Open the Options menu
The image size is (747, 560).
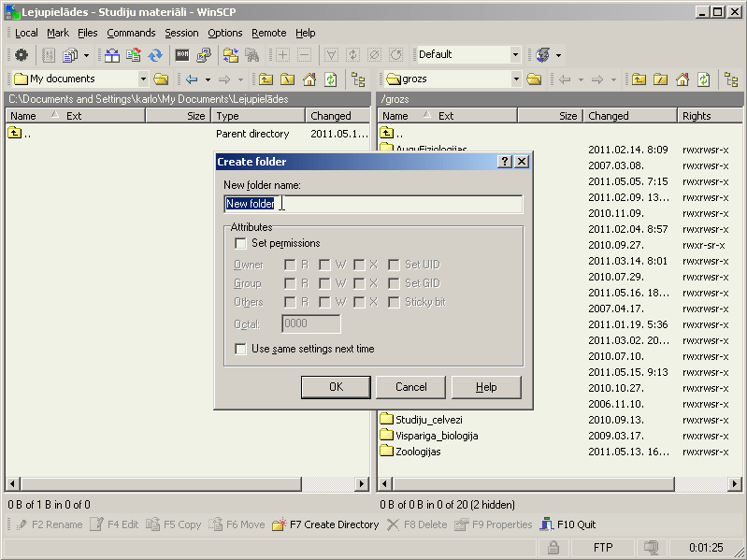point(225,33)
